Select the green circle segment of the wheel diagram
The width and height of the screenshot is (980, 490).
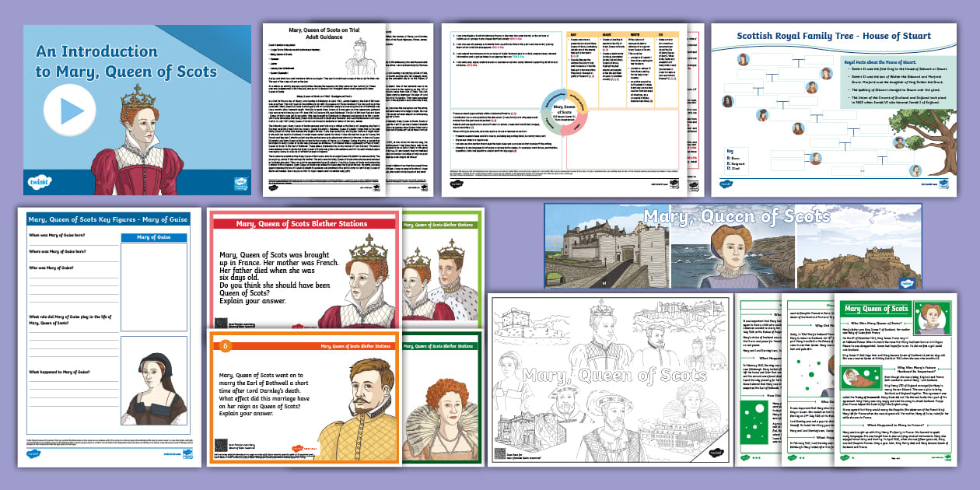point(547,123)
